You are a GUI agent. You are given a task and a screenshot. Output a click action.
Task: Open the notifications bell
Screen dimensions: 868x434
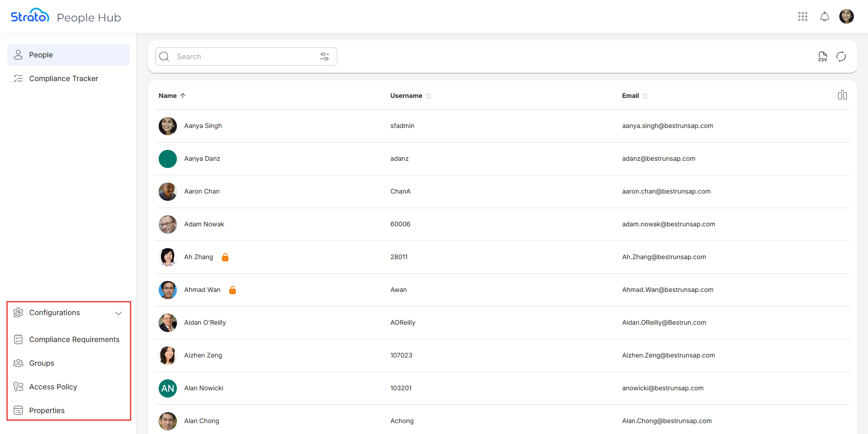pos(824,17)
